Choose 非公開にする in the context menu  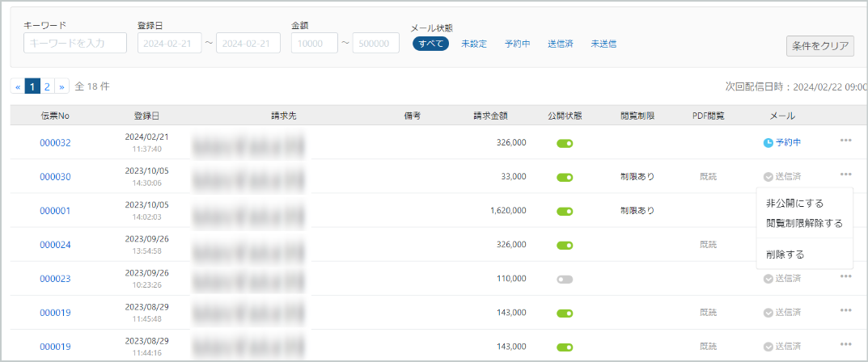point(795,204)
